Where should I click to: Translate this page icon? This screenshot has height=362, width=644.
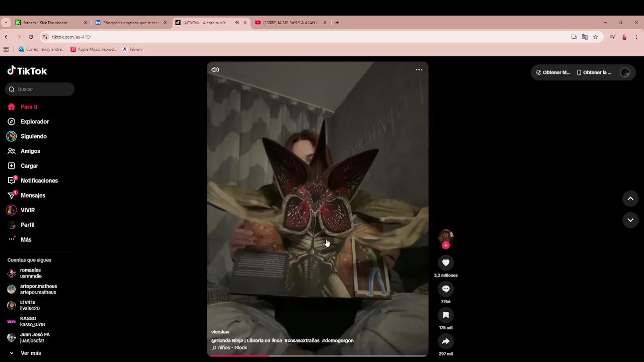click(x=585, y=37)
